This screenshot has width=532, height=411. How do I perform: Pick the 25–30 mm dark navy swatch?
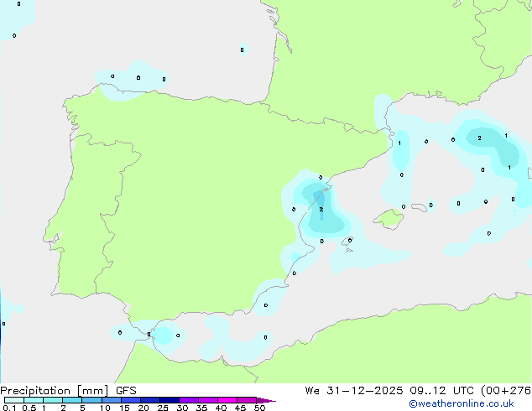click(170, 400)
